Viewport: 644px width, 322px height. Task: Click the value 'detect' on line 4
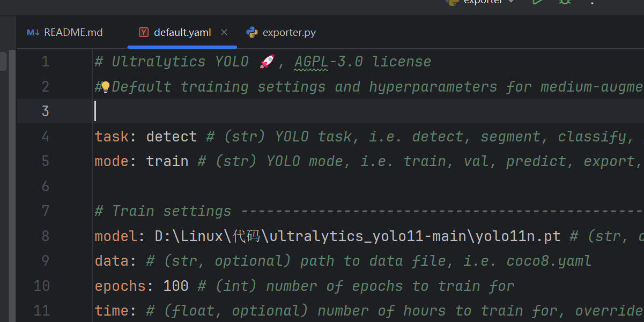[x=172, y=137]
